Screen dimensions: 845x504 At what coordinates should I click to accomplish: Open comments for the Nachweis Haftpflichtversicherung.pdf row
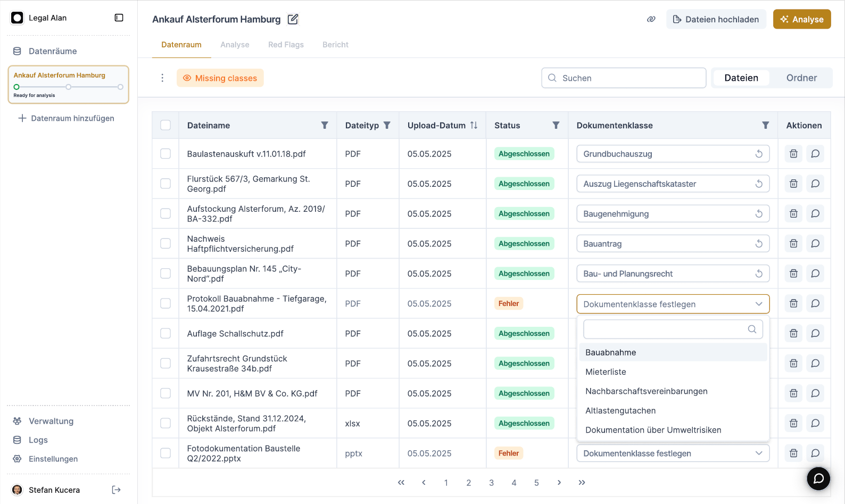815,244
